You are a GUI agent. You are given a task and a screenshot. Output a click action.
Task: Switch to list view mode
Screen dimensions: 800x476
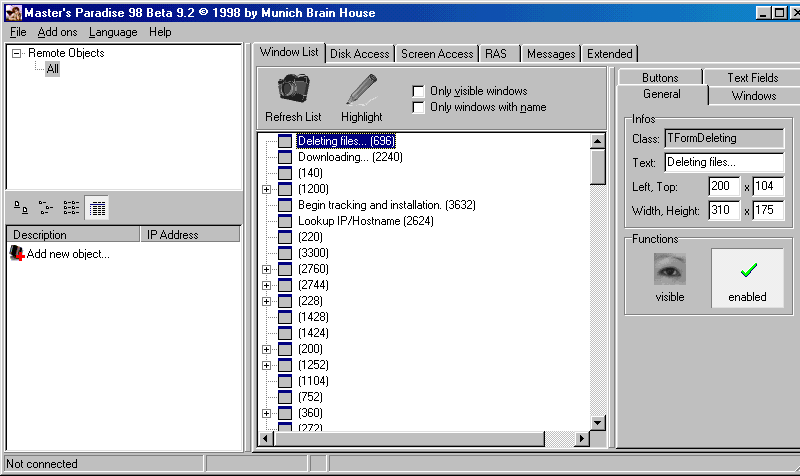pos(71,208)
